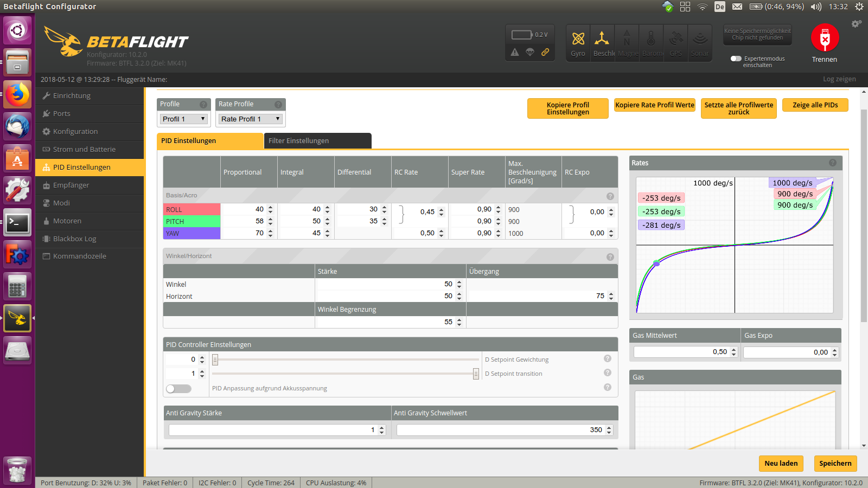This screenshot has width=868, height=488.
Task: Click Kopiere Profil Einstellungen button
Action: click(x=567, y=108)
